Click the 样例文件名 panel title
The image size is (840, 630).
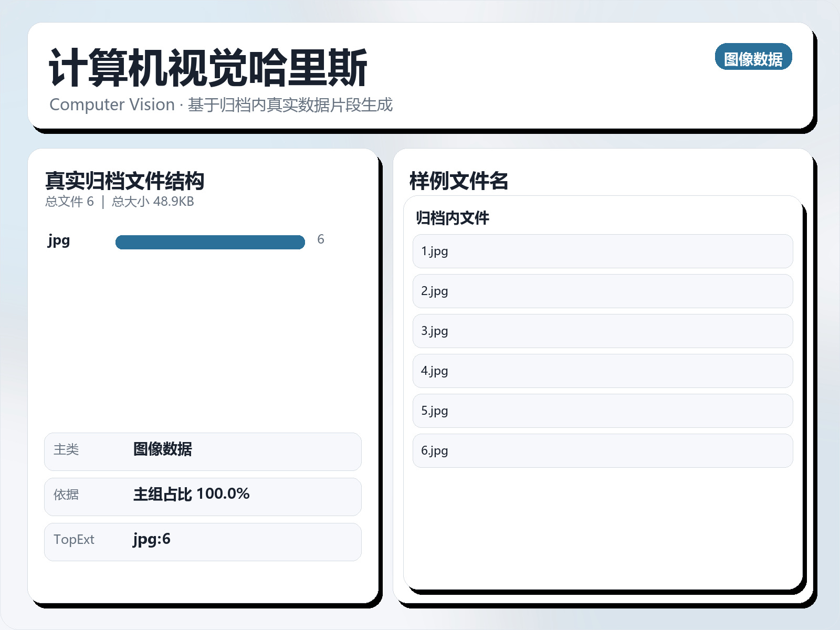[459, 181]
